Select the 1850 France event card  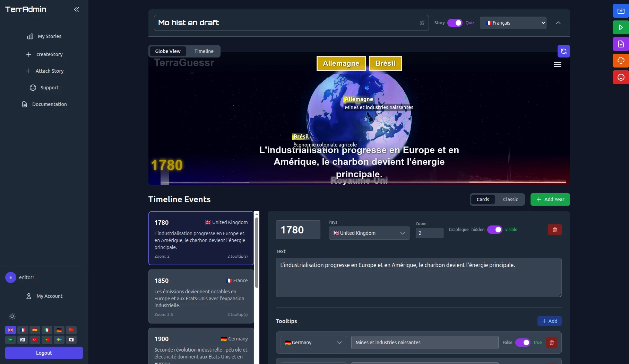[x=201, y=296]
